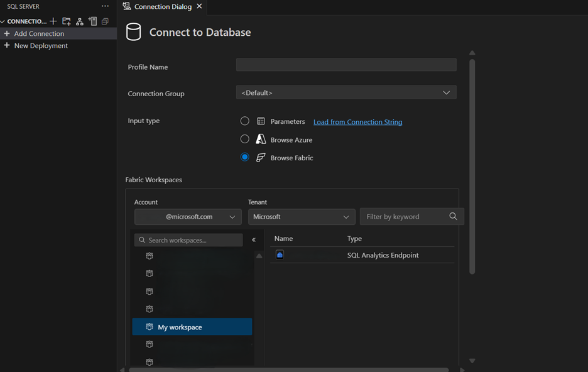This screenshot has width=588, height=372.
Task: Click the search magnifier icon in keyword filter
Action: (453, 217)
